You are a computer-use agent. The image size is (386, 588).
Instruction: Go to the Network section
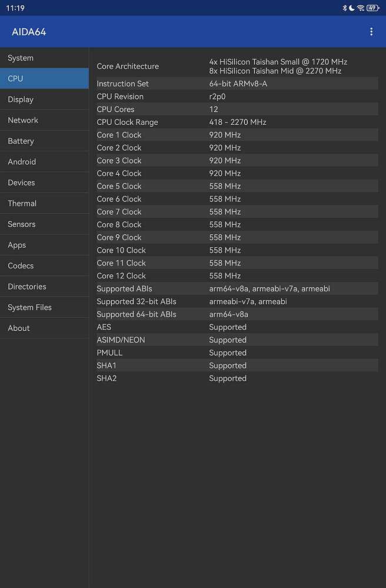[x=44, y=120]
